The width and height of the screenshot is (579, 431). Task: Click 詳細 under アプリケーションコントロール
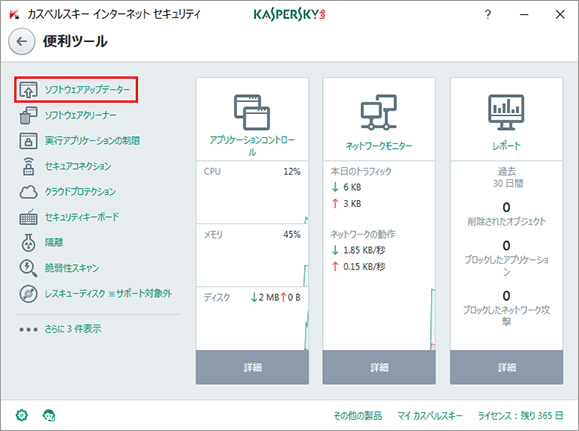pyautogui.click(x=252, y=367)
